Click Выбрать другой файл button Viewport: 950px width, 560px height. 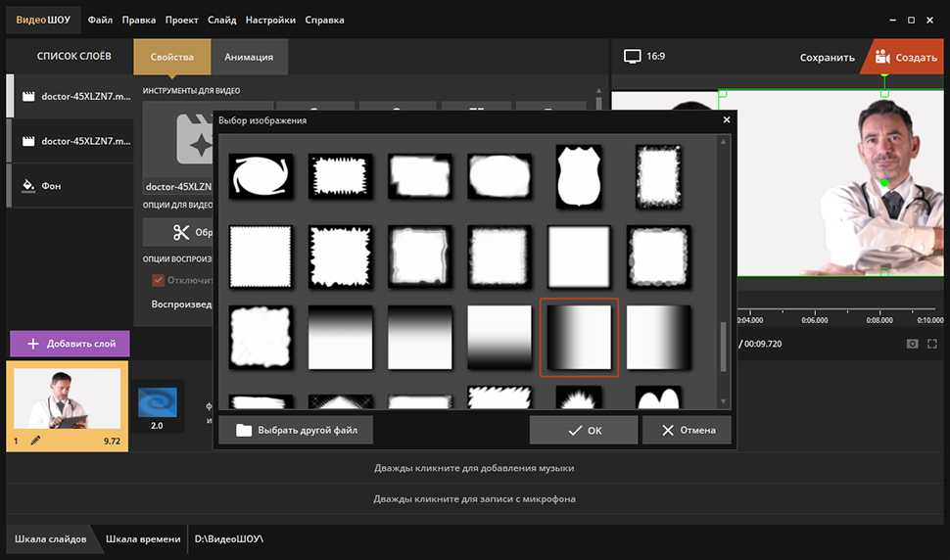[x=296, y=430]
